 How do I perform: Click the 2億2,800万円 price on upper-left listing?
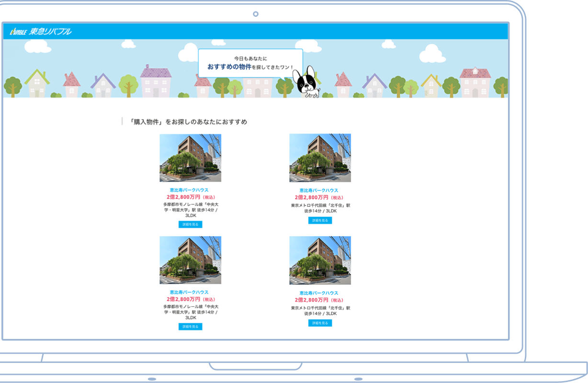click(183, 197)
